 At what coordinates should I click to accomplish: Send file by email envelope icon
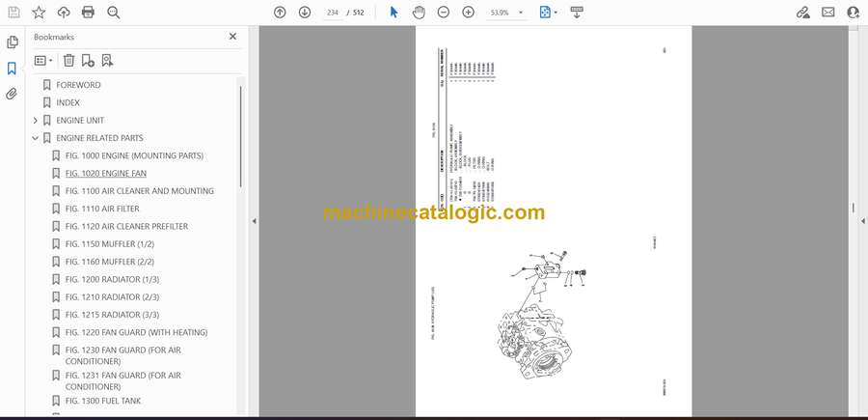828,13
